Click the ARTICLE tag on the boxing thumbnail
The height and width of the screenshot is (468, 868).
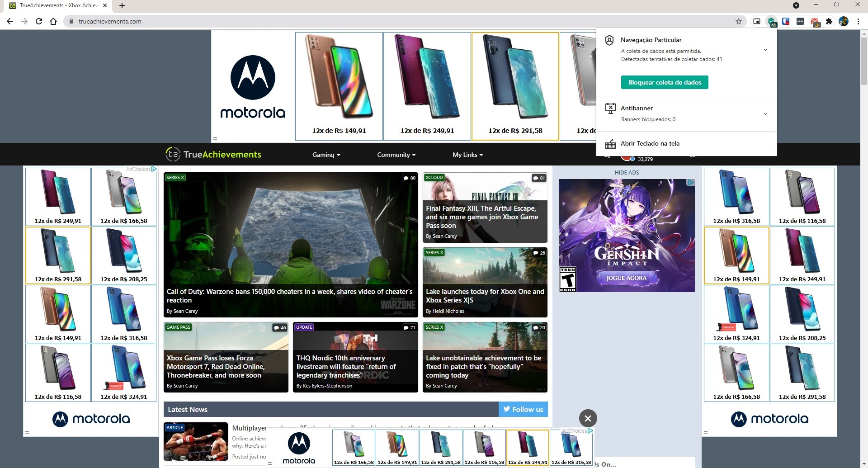pos(175,427)
